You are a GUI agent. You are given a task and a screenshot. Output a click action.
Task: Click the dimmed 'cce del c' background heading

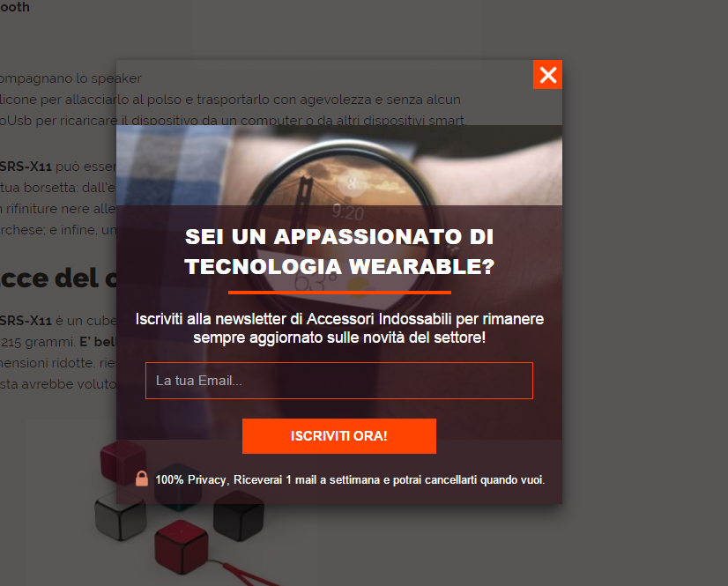[x=58, y=278]
